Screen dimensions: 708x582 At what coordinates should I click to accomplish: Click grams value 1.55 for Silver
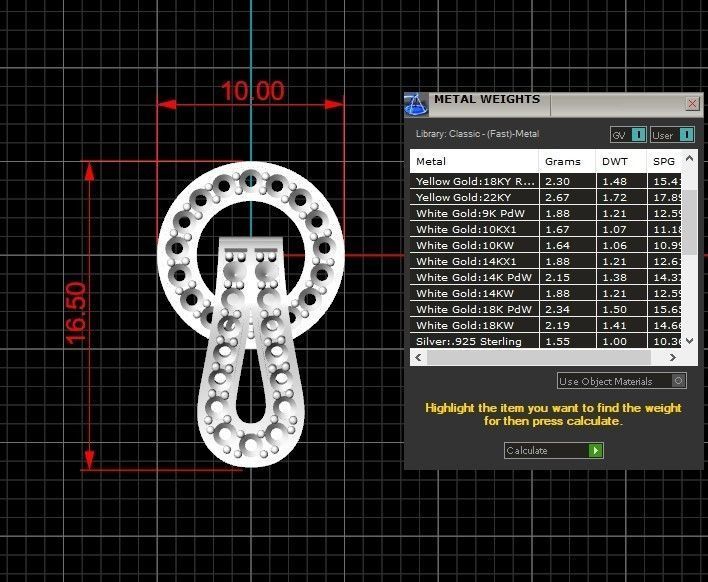point(557,341)
